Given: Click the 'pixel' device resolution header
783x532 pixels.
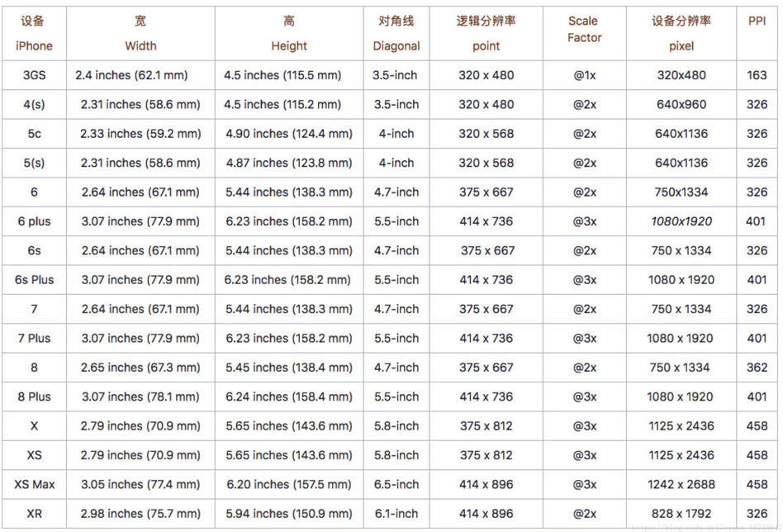Looking at the screenshot, I should (x=681, y=34).
